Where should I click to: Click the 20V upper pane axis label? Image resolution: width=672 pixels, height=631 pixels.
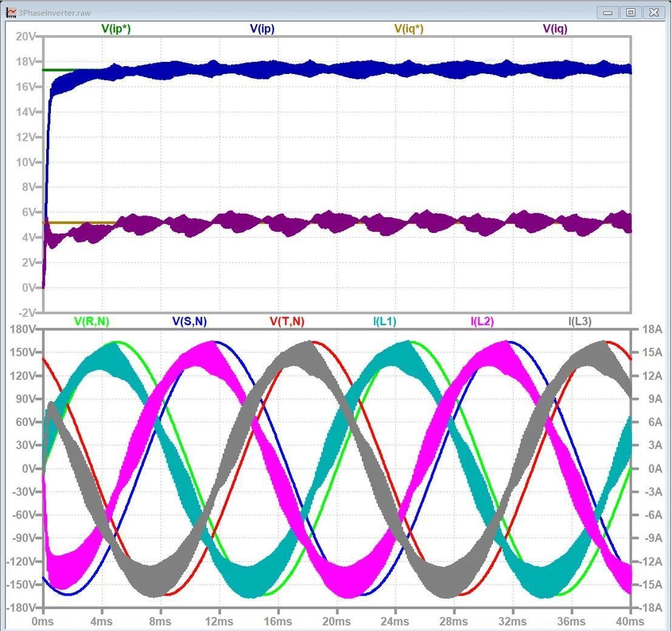coord(25,36)
